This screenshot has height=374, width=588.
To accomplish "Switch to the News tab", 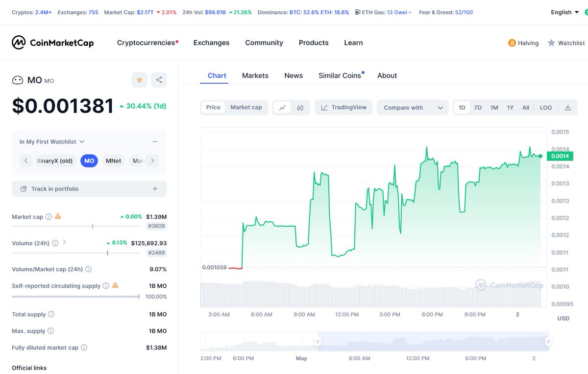I will (x=294, y=75).
